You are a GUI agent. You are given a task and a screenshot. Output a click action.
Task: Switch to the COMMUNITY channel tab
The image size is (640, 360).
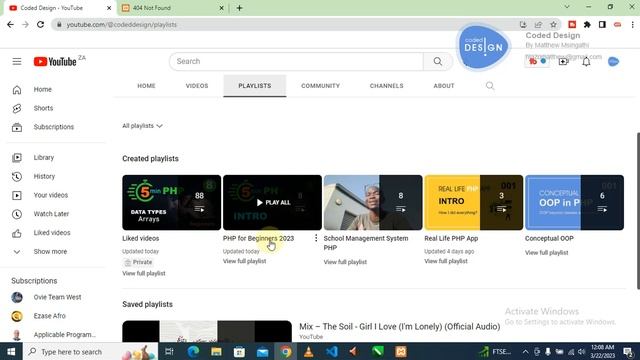320,86
